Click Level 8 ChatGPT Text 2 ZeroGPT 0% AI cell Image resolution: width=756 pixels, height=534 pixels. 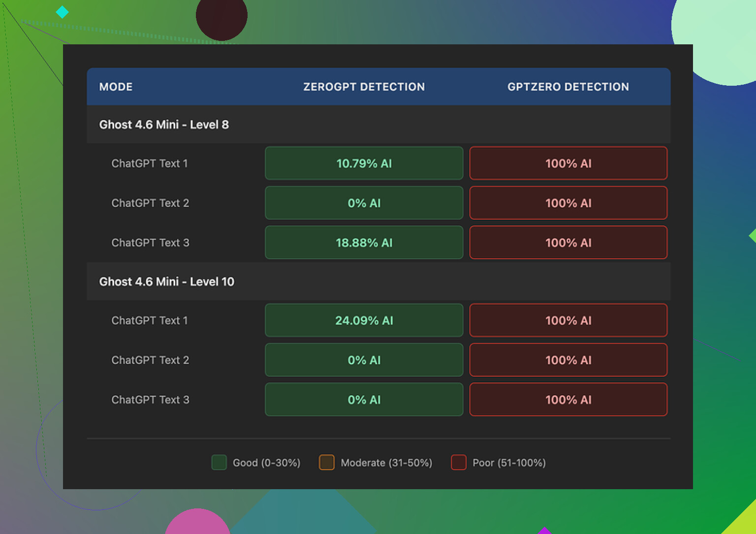pos(364,203)
